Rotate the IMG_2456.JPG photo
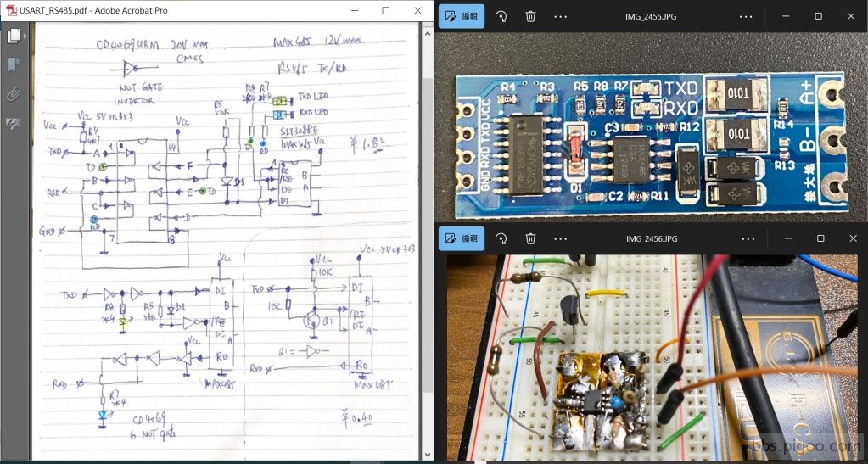The width and height of the screenshot is (868, 464). (501, 239)
